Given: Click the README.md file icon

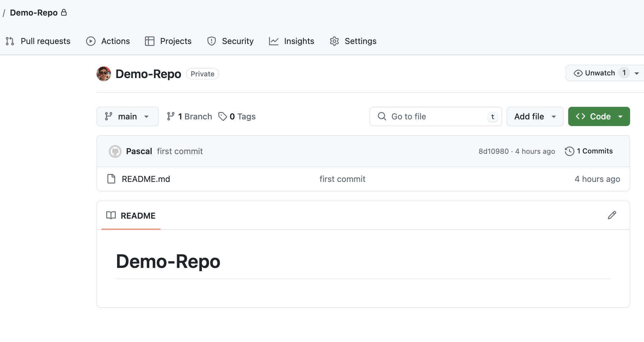Looking at the screenshot, I should [x=111, y=179].
